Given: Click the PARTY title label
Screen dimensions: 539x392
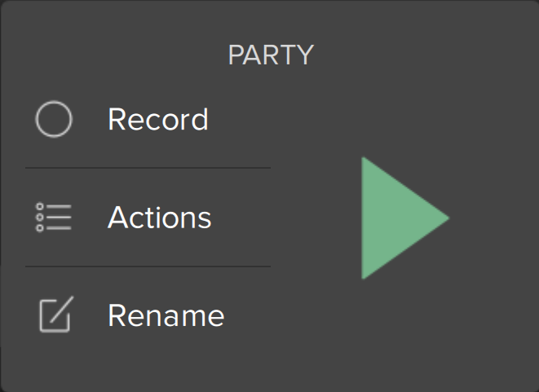Looking at the screenshot, I should click(271, 55).
